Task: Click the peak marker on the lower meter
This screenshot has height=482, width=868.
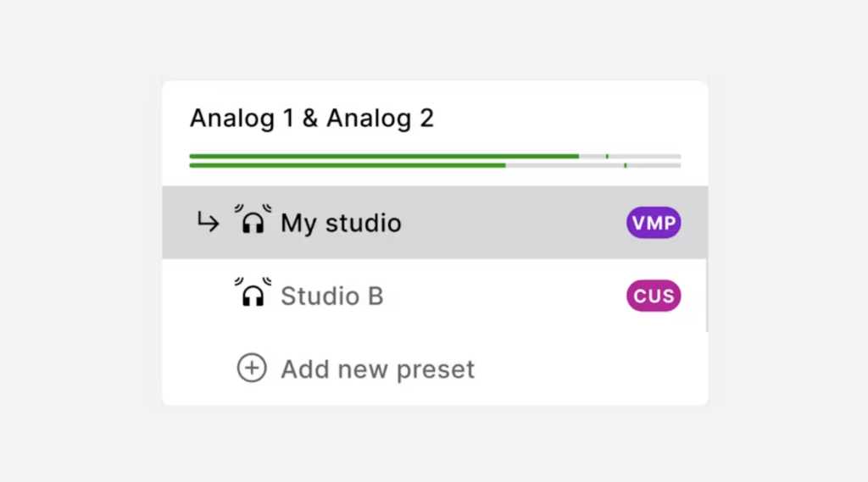Action: (626, 165)
